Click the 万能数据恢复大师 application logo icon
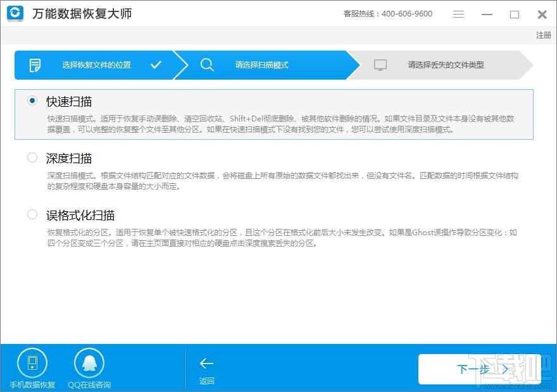This screenshot has height=392, width=557. 14,14
